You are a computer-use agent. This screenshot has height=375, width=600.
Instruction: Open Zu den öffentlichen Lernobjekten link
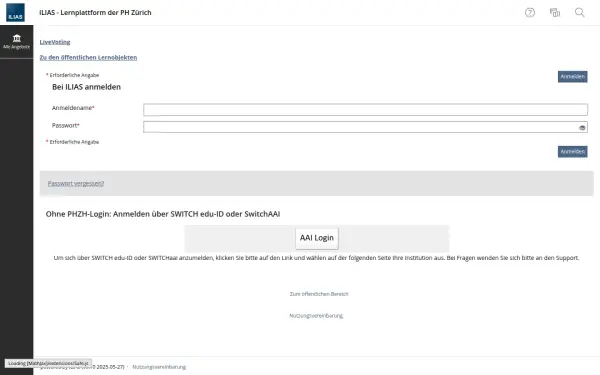(88, 57)
